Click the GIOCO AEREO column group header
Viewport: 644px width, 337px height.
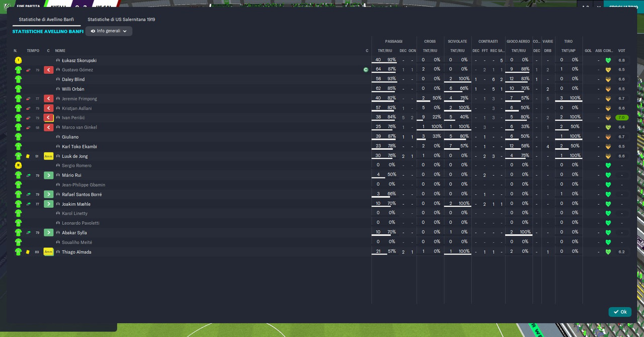[x=518, y=41]
